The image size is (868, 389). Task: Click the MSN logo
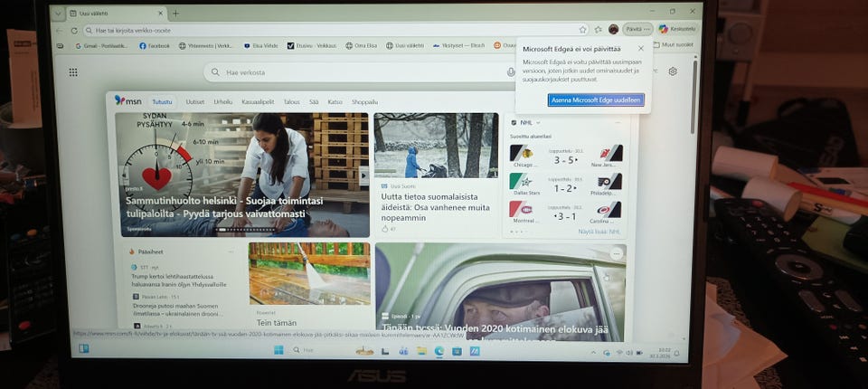click(x=127, y=100)
